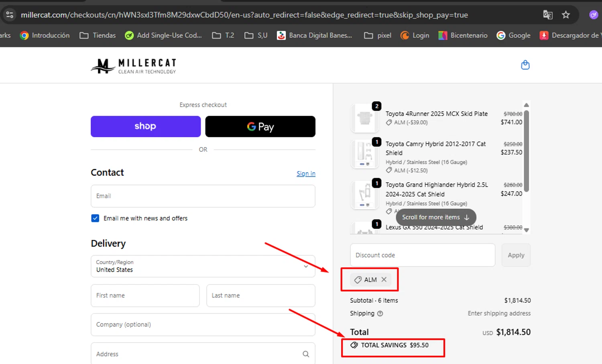Click the Millercat logo
Viewport: 602px width, 364px height.
[134, 66]
